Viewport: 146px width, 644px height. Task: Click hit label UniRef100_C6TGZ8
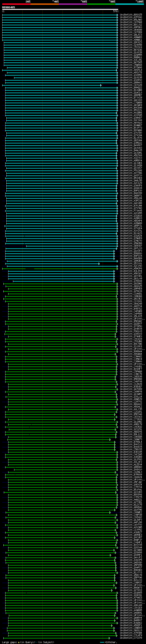click(x=131, y=85)
